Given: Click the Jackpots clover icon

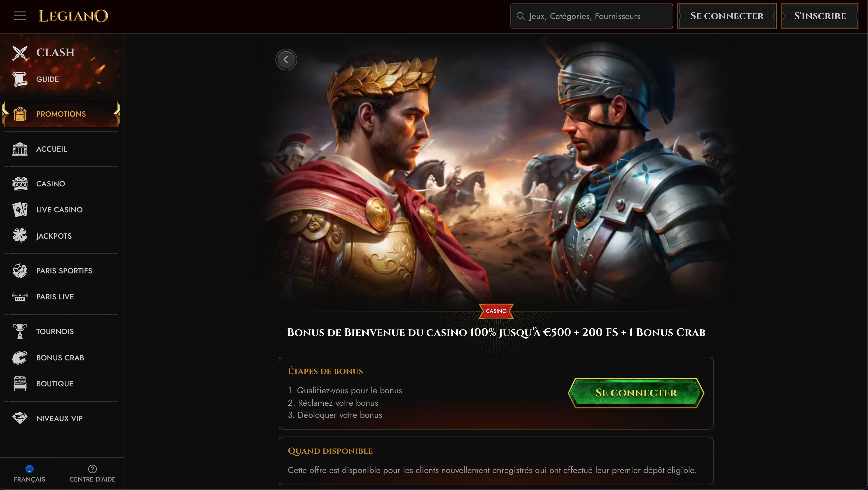Looking at the screenshot, I should (20, 236).
